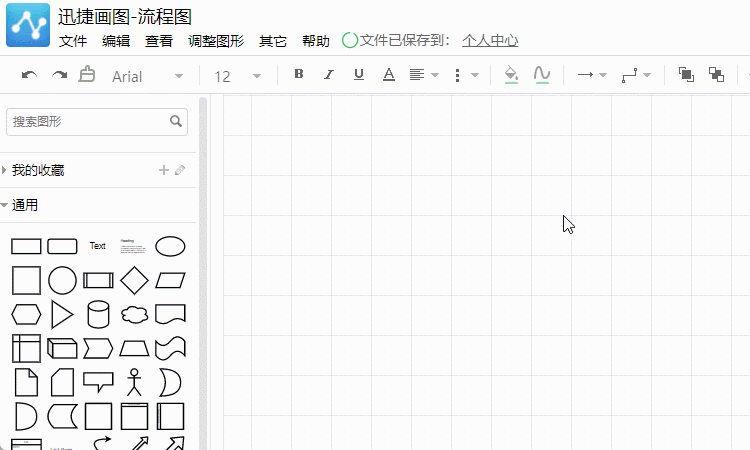Screen dimensions: 750x450
Task: Toggle bold text formatting
Action: coord(298,75)
